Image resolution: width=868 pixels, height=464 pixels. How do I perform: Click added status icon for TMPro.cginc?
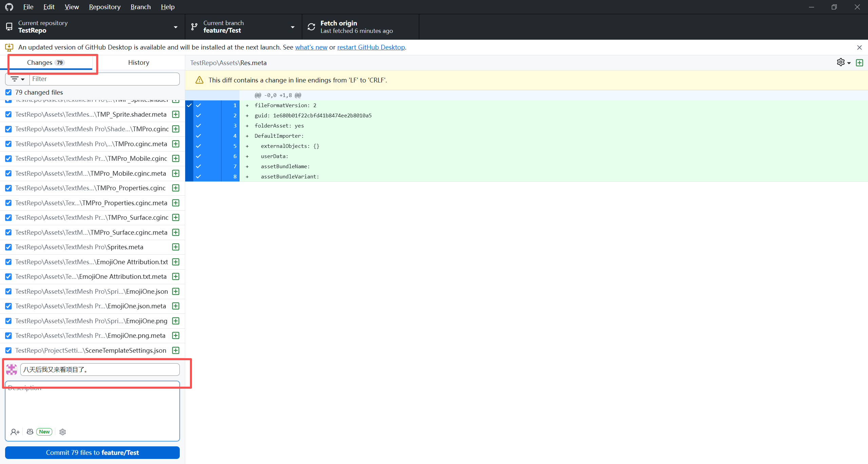pos(176,129)
